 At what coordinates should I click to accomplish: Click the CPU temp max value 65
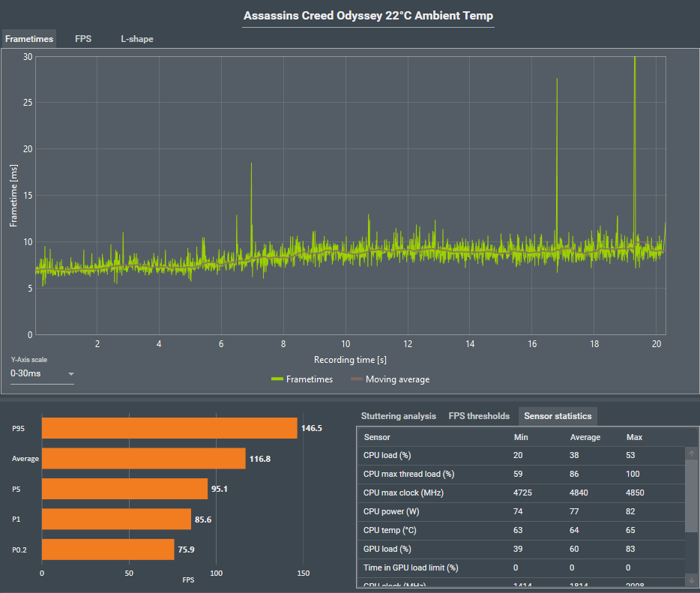coord(630,531)
